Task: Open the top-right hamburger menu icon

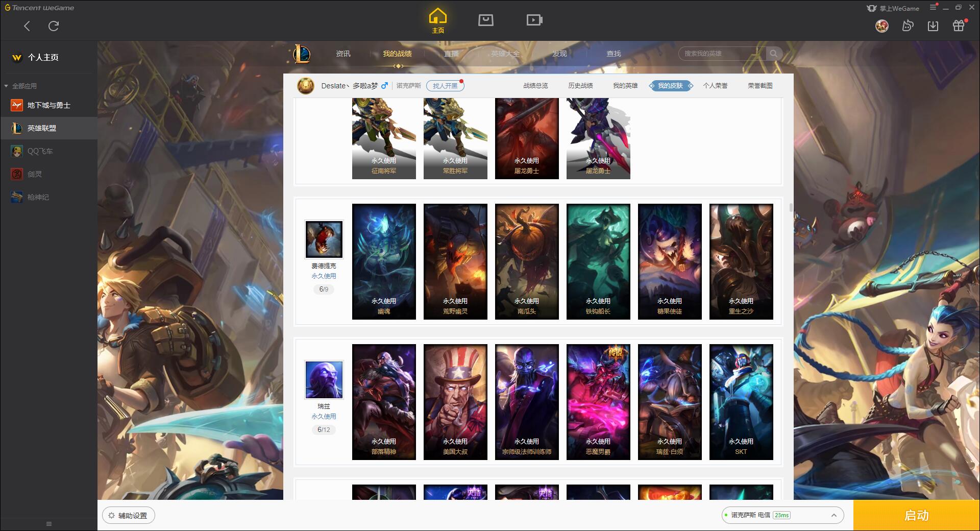Action: tap(934, 7)
